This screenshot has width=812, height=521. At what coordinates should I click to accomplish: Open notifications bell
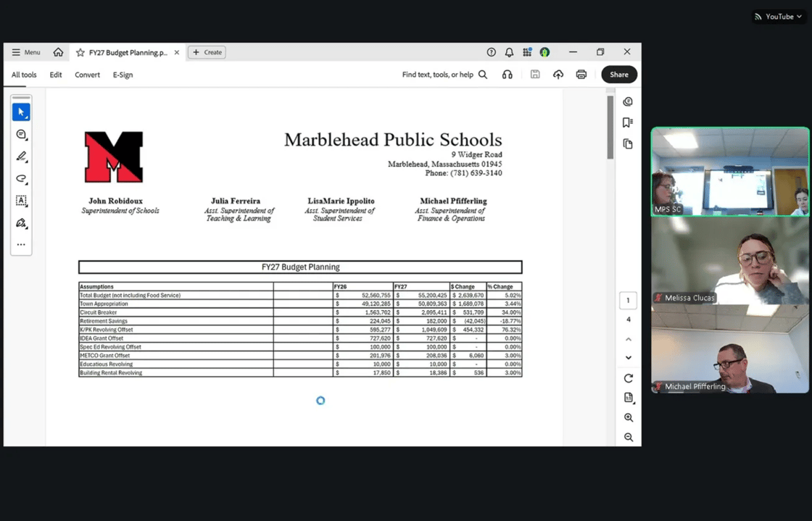(509, 52)
